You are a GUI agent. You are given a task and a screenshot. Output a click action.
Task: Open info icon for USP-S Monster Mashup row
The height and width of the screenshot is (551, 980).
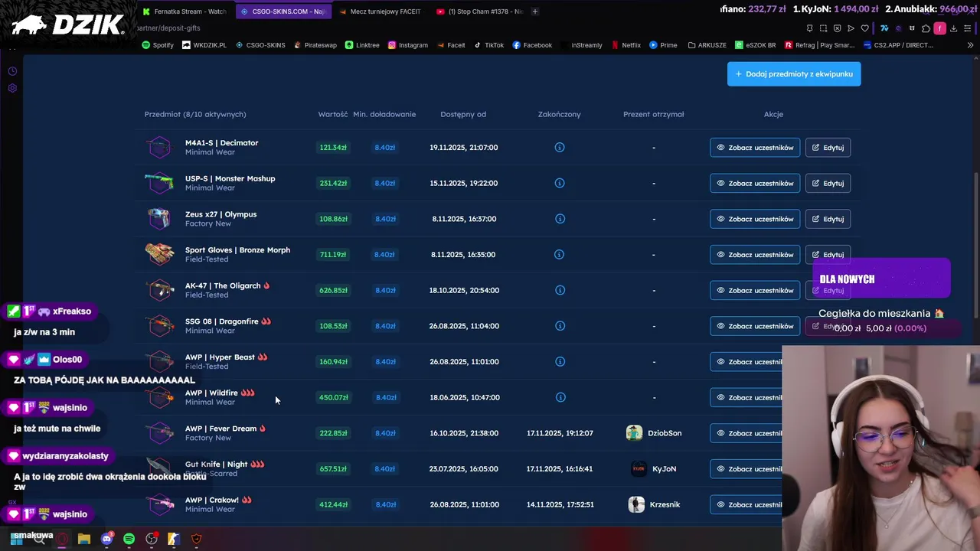tap(560, 183)
